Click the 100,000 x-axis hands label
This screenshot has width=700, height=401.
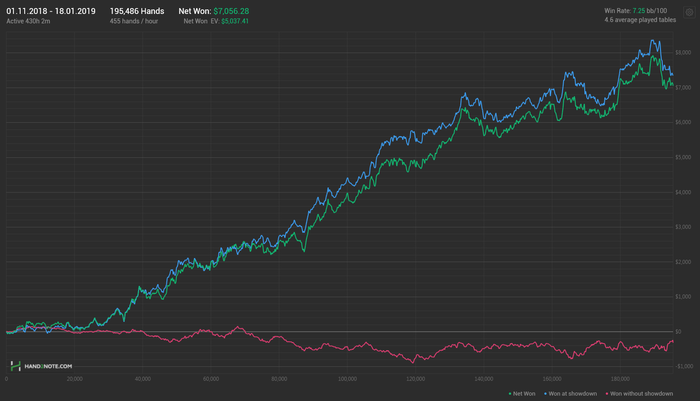[347, 379]
